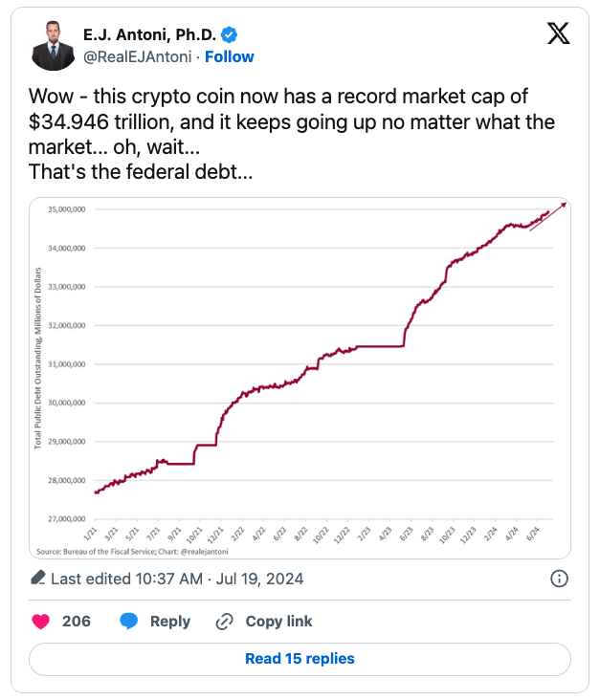The height and width of the screenshot is (700, 600).
Task: Open the info circle icon
Action: pyautogui.click(x=560, y=579)
